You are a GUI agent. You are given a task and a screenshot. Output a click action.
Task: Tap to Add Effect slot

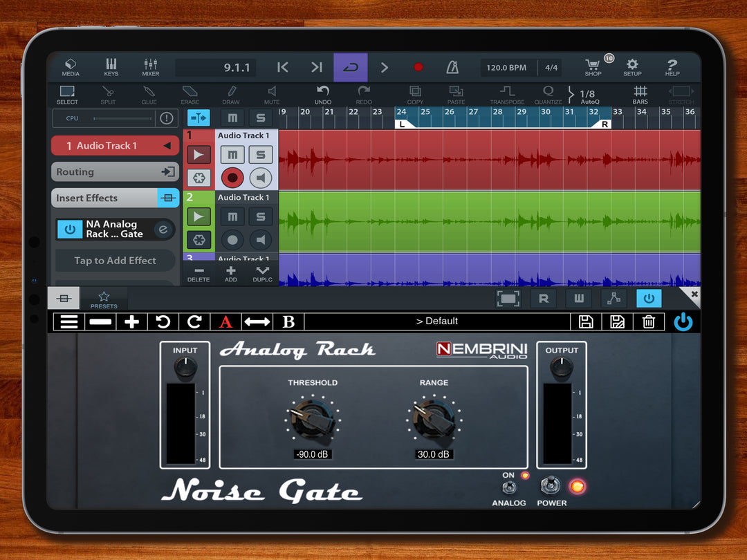tap(115, 261)
